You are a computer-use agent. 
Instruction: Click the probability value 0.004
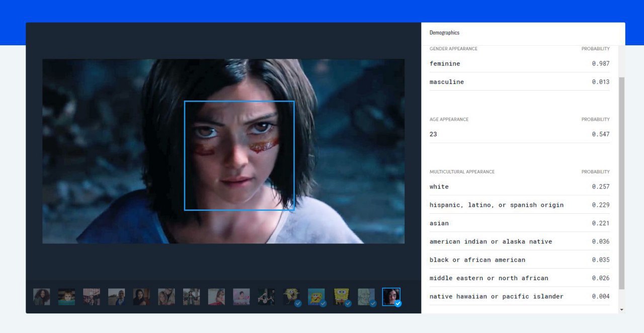(601, 296)
